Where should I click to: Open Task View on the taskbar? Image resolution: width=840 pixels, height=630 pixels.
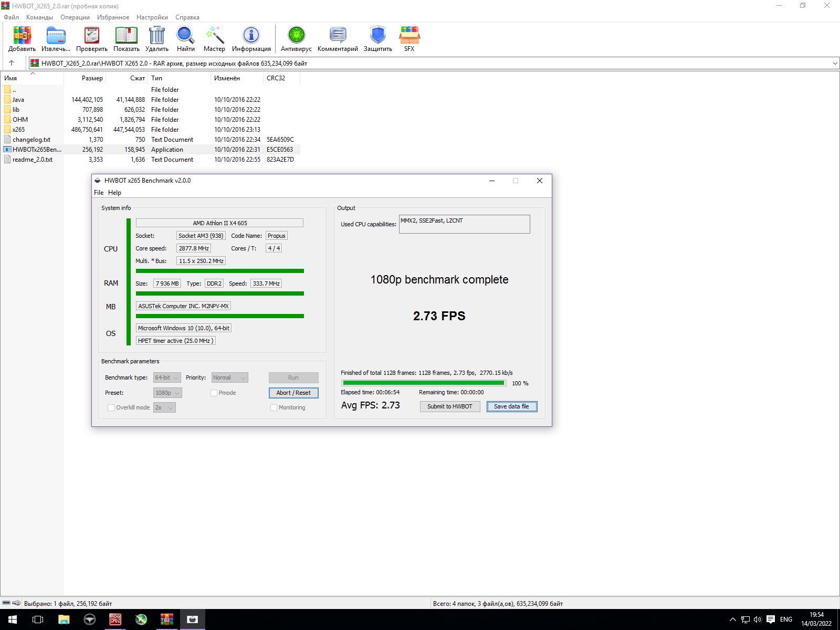pyautogui.click(x=38, y=619)
